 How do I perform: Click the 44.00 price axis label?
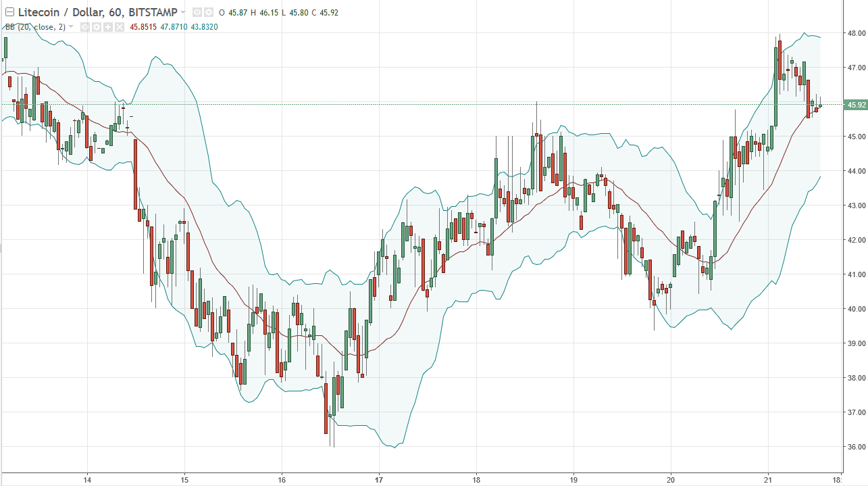click(856, 171)
